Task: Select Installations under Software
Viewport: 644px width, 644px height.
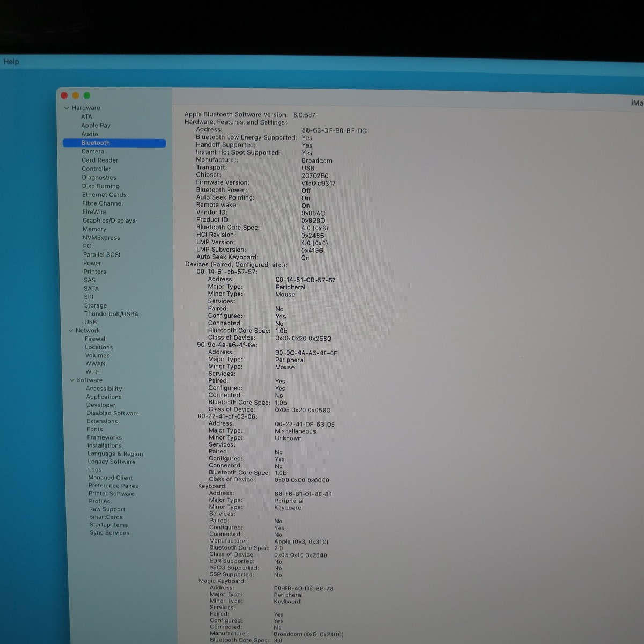Action: (x=105, y=445)
